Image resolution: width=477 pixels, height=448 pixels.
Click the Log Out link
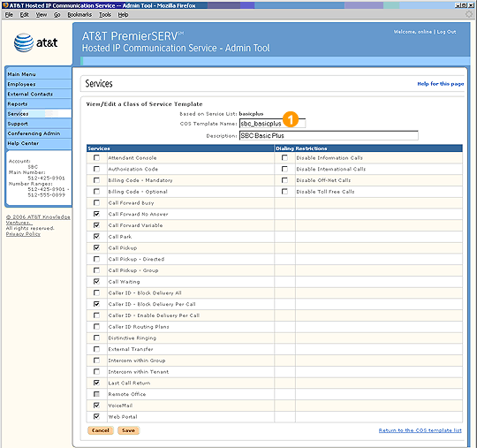tap(446, 32)
